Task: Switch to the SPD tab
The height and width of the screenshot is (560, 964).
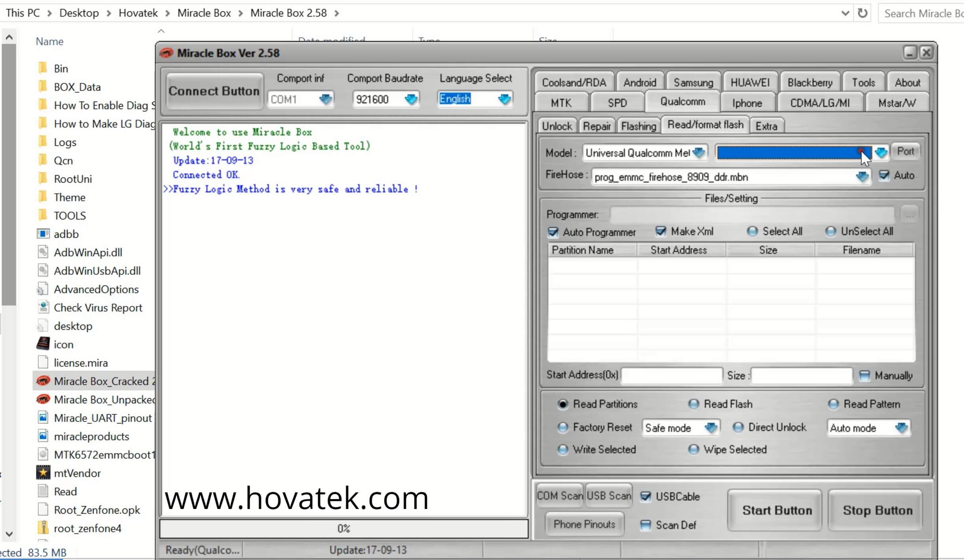Action: tap(617, 103)
